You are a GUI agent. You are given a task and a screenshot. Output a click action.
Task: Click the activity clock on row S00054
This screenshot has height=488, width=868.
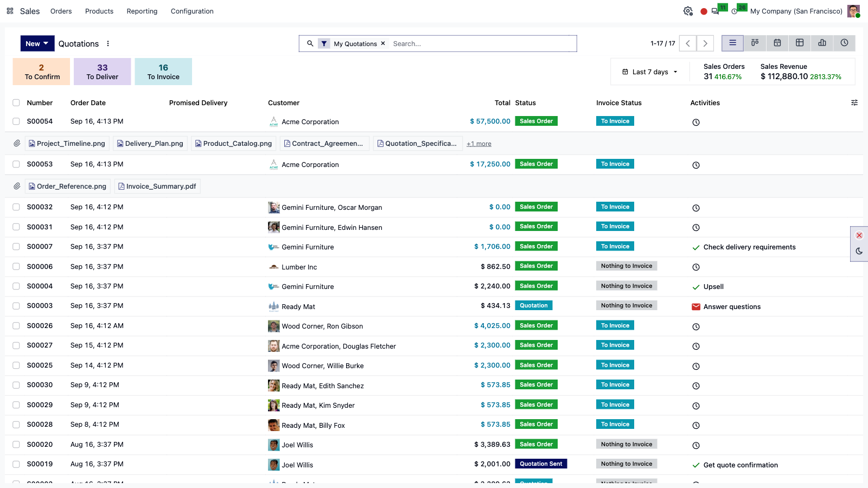point(696,122)
